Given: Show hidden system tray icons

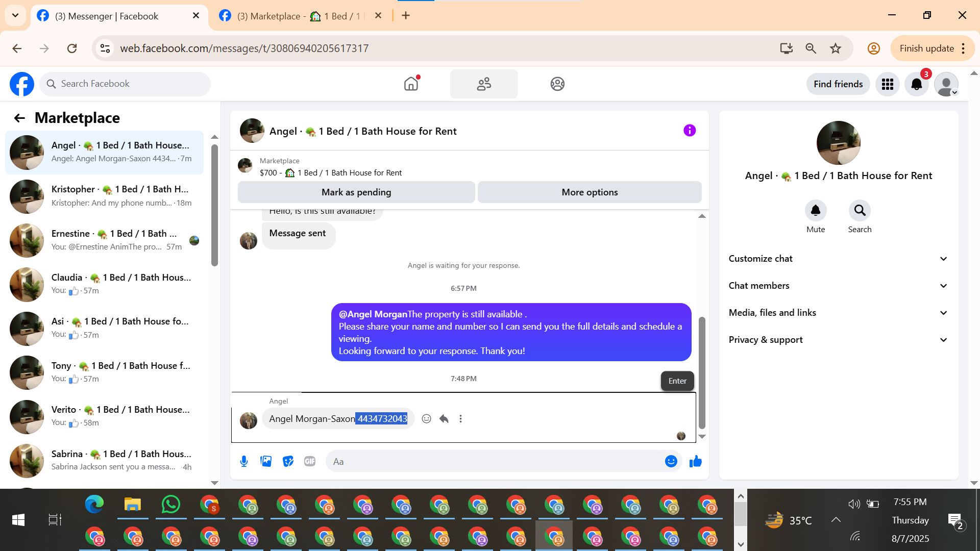Looking at the screenshot, I should pyautogui.click(x=836, y=520).
